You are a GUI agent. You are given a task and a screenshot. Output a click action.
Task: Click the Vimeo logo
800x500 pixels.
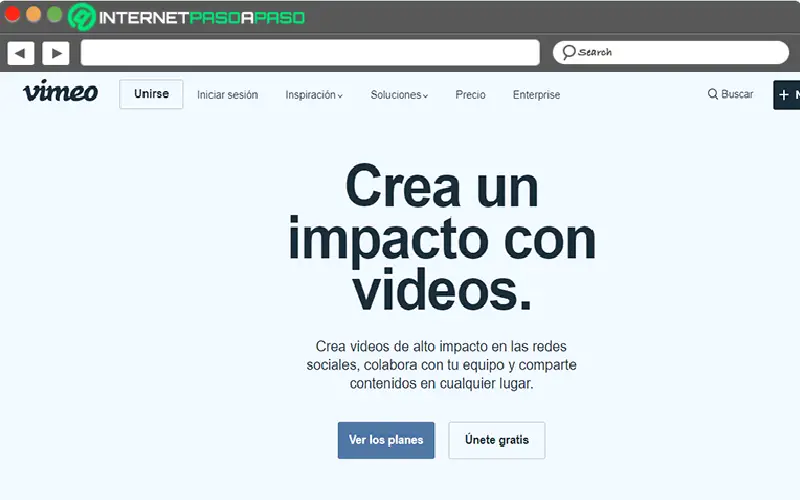[60, 91]
